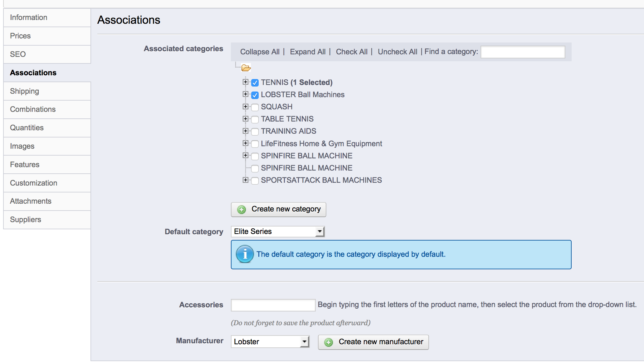Uncheck the TENNIS category checkbox

255,83
